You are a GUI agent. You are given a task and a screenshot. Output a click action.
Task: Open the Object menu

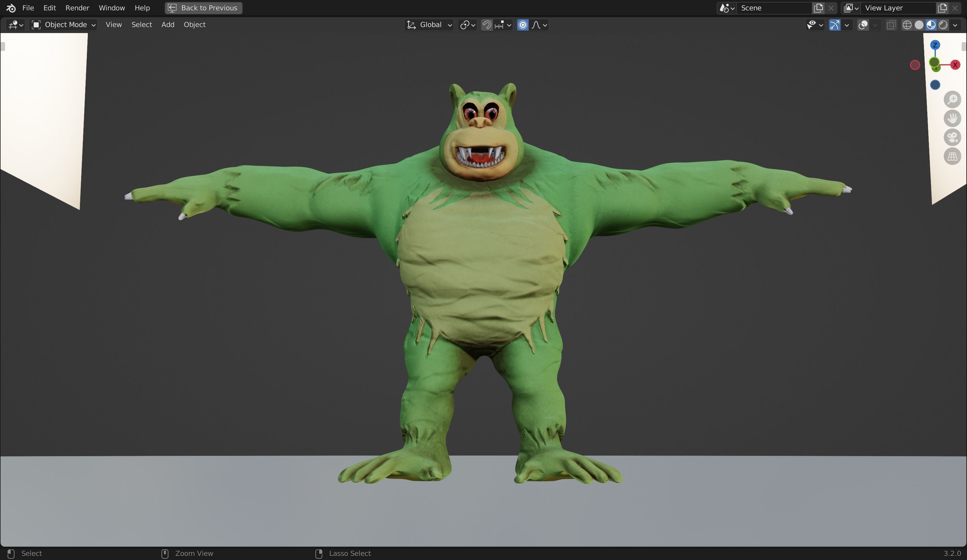195,25
